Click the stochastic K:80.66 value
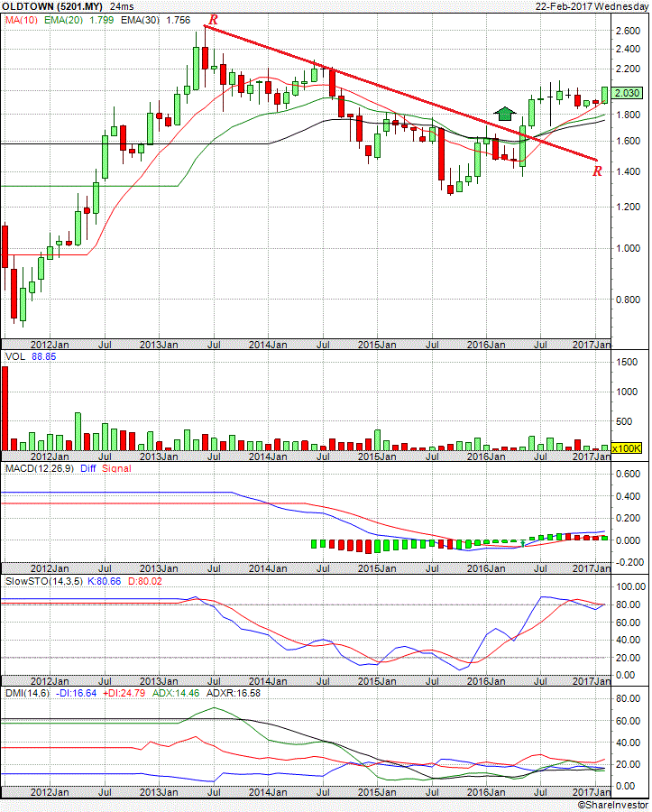 [x=104, y=582]
